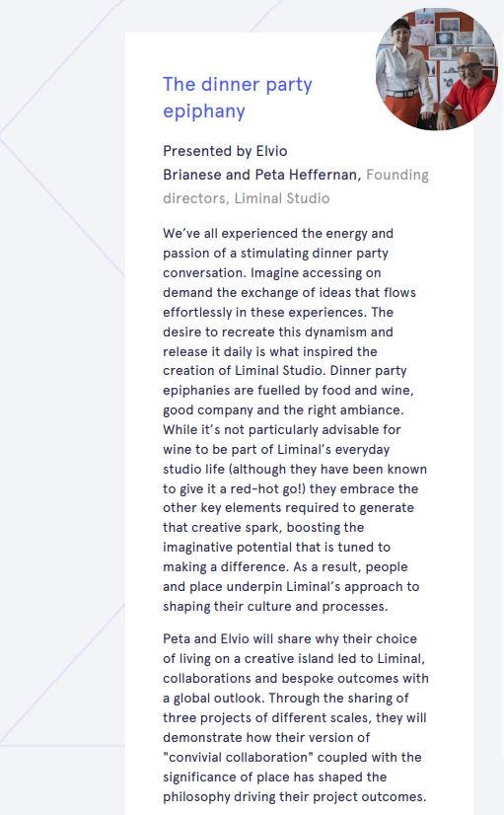Click the grey 'directors, Liminal Studio' text
This screenshot has height=815, width=504.
247,198
